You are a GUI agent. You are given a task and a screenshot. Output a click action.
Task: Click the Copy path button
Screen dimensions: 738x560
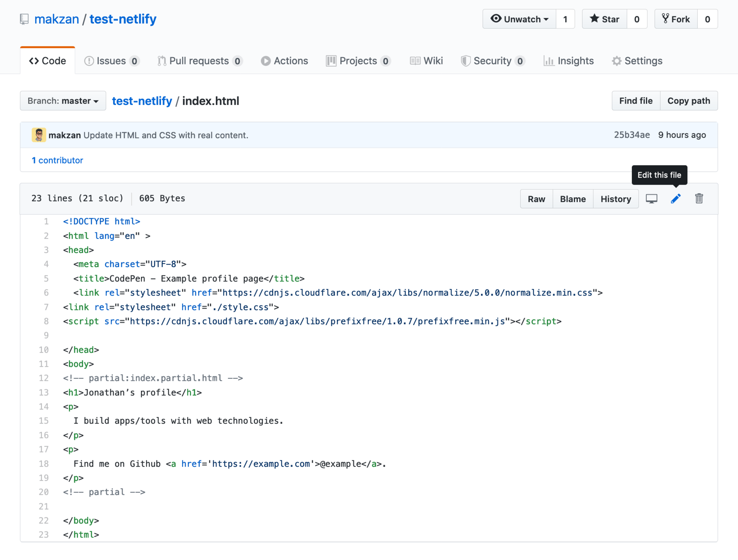[689, 101]
